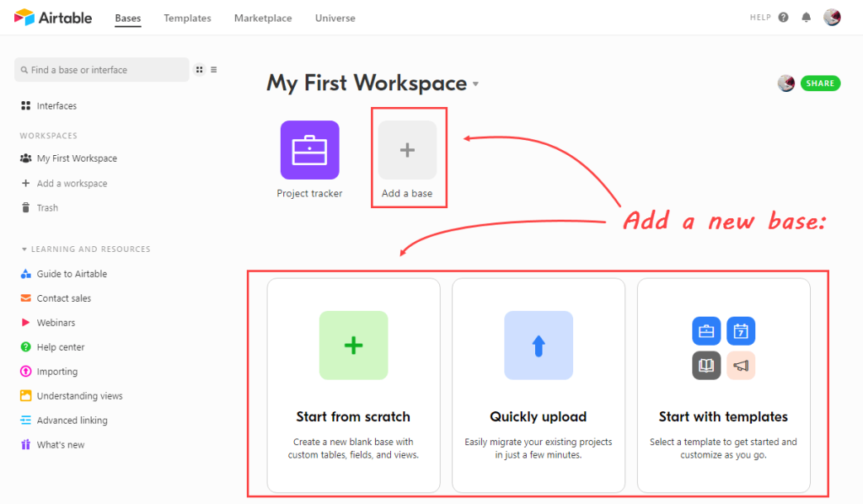Screen dimensions: 863x504
Task: Open the Help question mark icon
Action: (783, 18)
